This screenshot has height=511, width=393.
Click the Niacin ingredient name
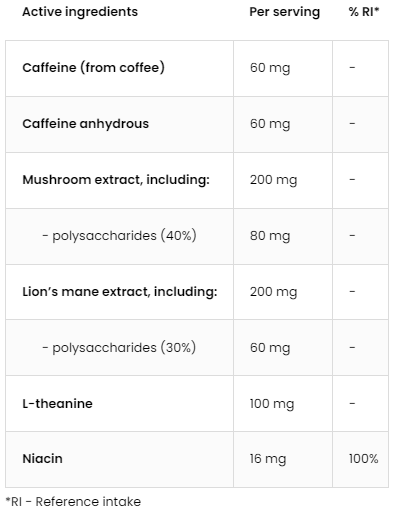click(42, 459)
